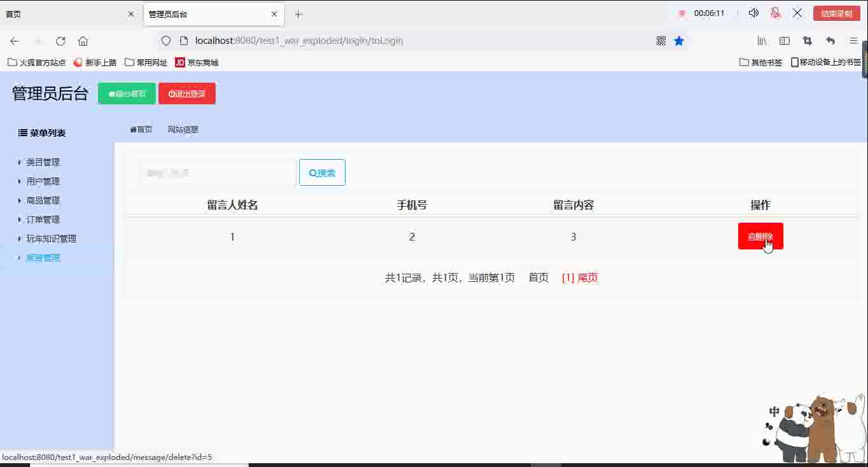
Task: Click the 搜索 search button
Action: pyautogui.click(x=322, y=172)
